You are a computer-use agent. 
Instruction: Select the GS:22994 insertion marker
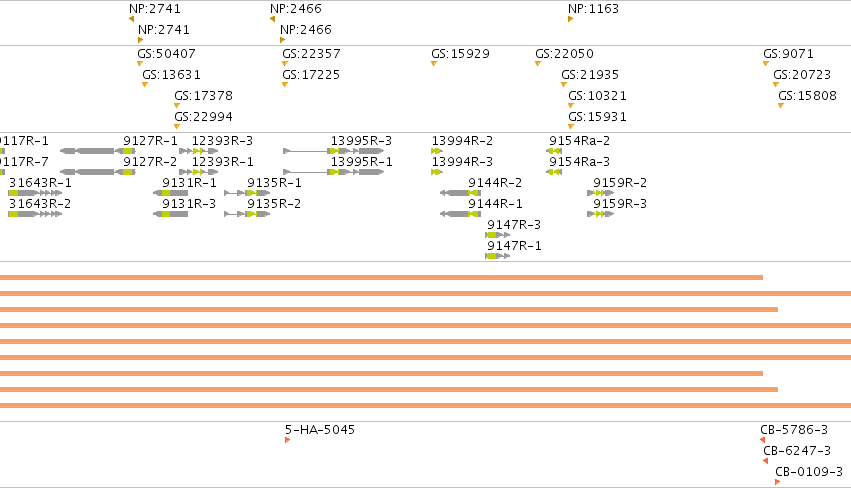(x=177, y=127)
